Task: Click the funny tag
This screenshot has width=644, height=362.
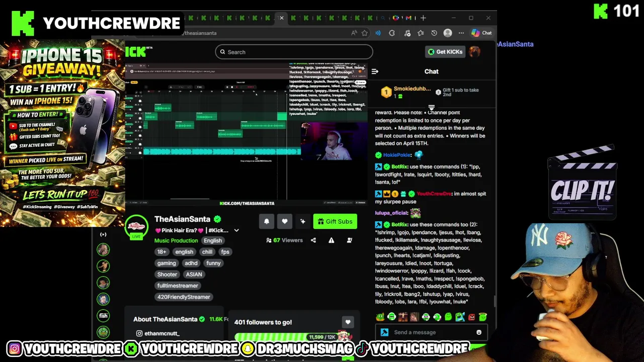Action: pyautogui.click(x=213, y=263)
